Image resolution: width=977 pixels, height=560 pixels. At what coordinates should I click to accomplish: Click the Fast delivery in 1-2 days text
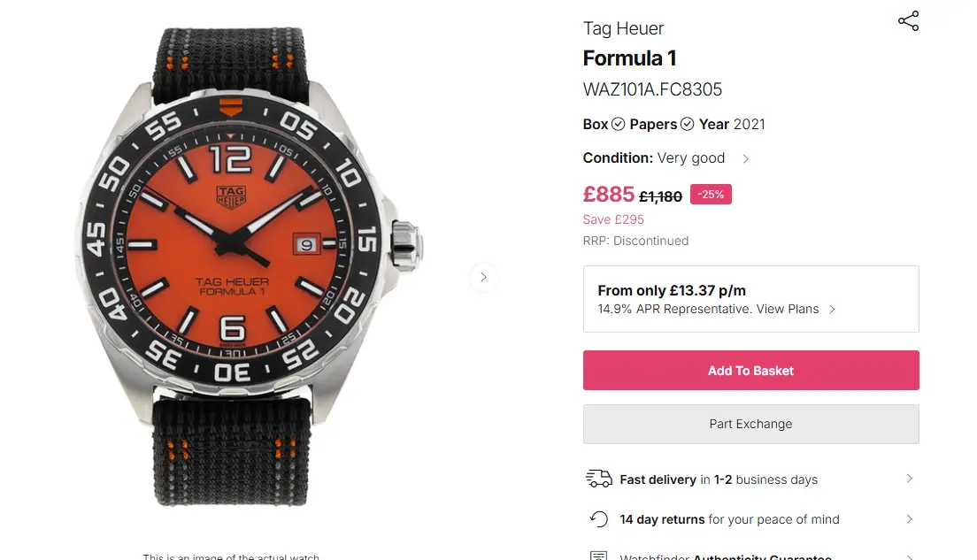pos(719,479)
